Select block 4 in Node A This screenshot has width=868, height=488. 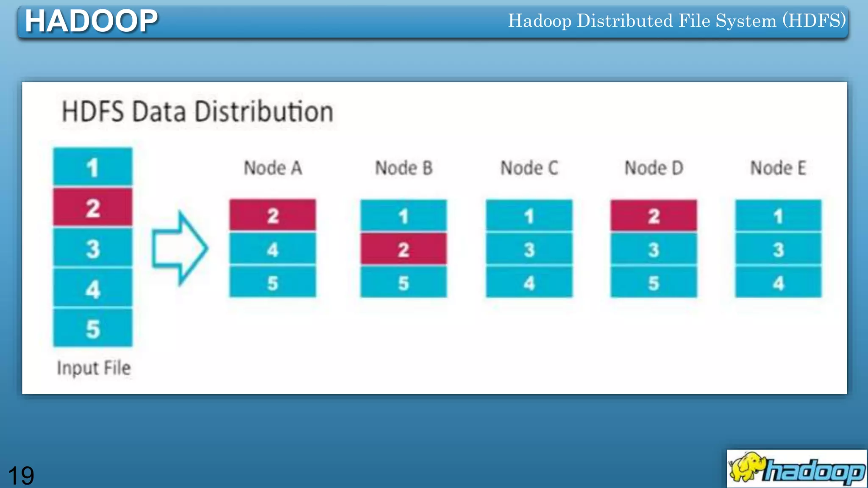pyautogui.click(x=273, y=249)
